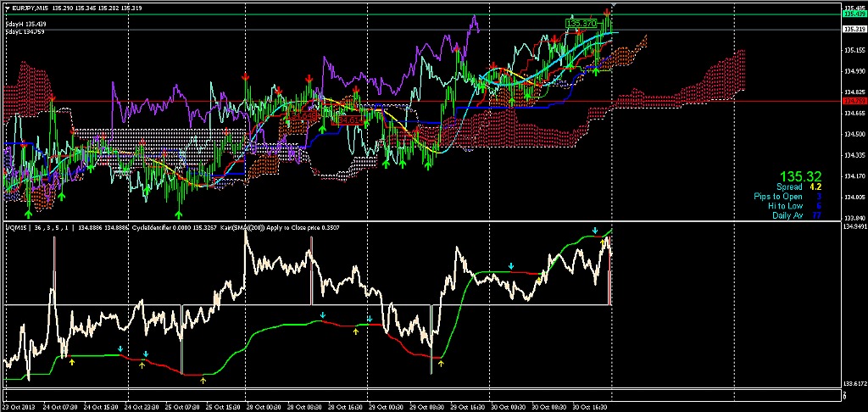Image resolution: width=868 pixels, height=412 pixels.
Task: Select the $dayL 134.759 label
Action: click(25, 31)
